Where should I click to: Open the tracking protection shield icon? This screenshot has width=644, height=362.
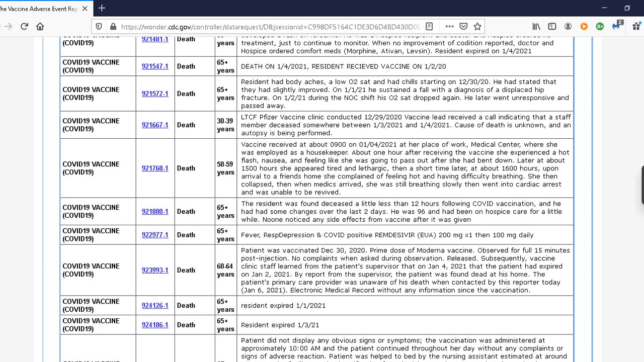pyautogui.click(x=99, y=27)
